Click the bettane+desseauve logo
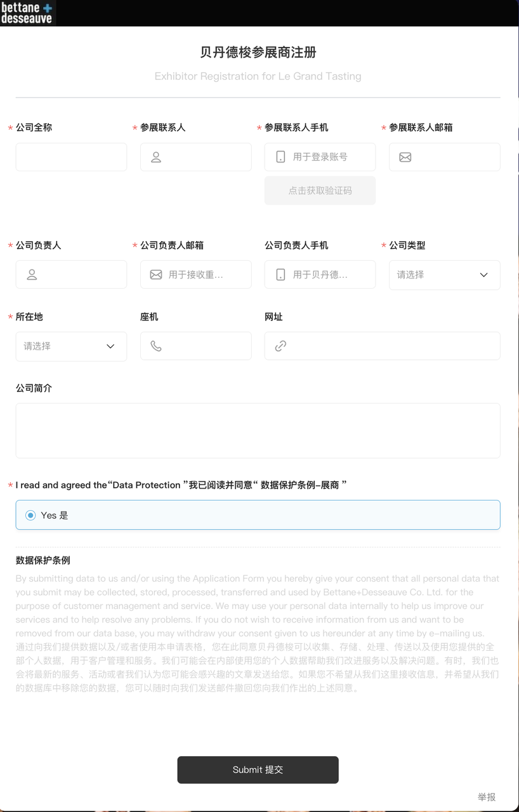 (x=28, y=13)
